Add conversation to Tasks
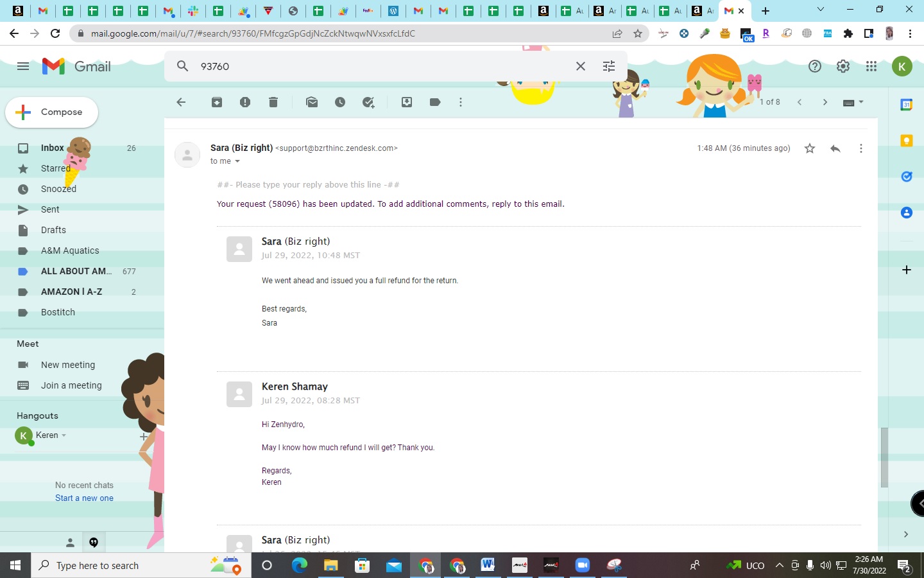Image resolution: width=924 pixels, height=578 pixels. click(x=368, y=102)
